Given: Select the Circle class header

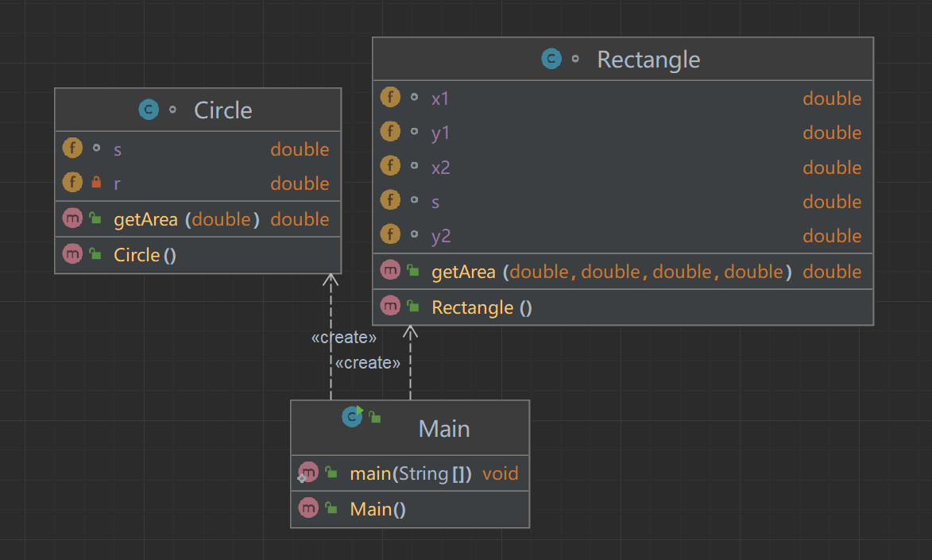Looking at the screenshot, I should (x=222, y=110).
